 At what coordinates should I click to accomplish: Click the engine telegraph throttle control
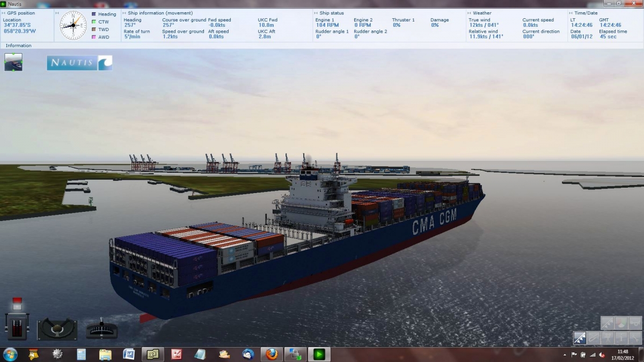point(18,326)
